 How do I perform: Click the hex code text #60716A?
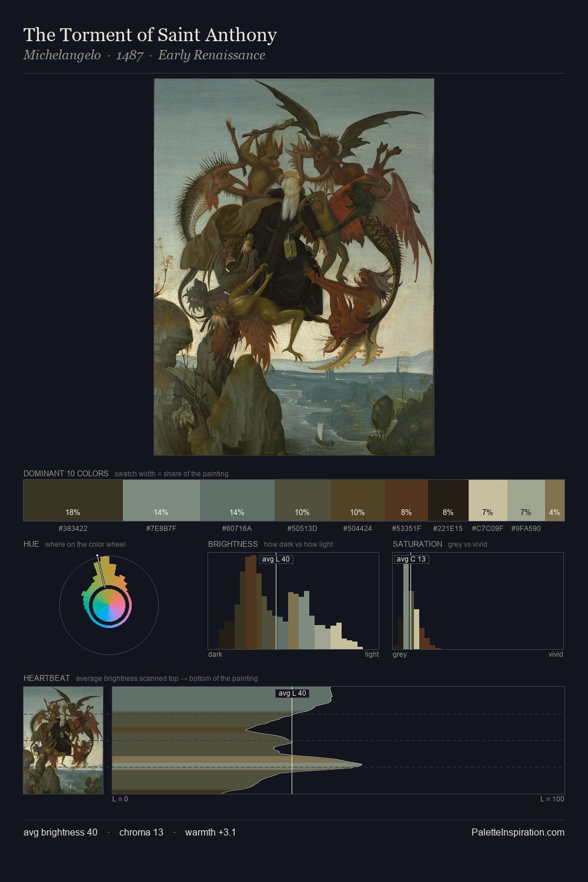coord(237,529)
